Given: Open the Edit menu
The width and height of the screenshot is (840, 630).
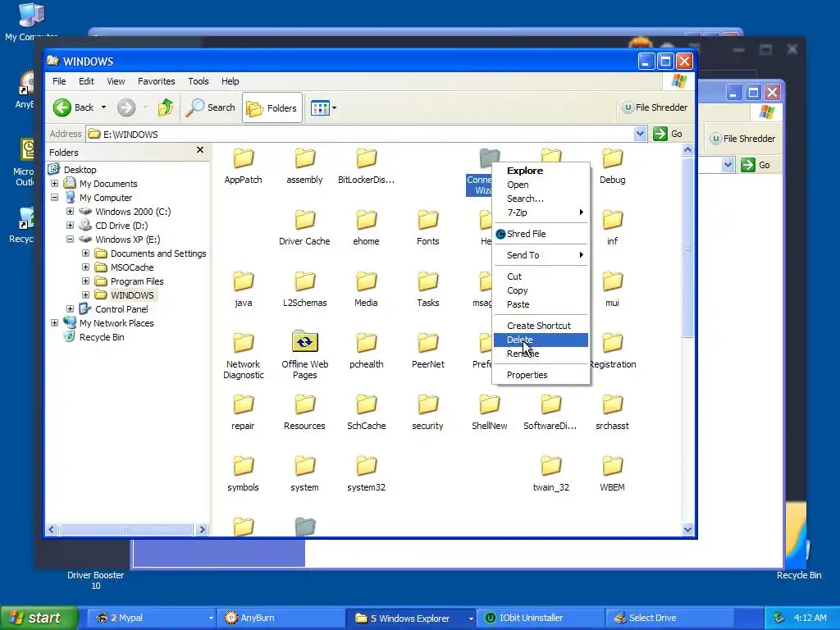Looking at the screenshot, I should (86, 81).
